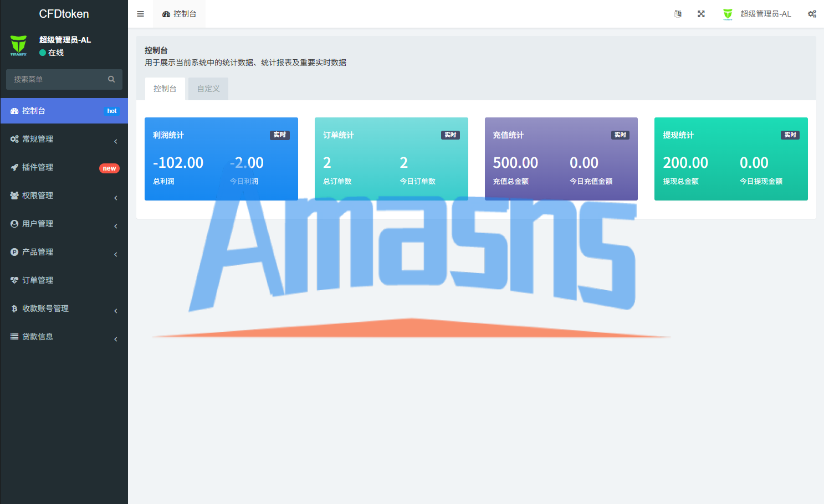824x504 pixels.
Task: Select the 控制台 content tab
Action: pyautogui.click(x=165, y=89)
